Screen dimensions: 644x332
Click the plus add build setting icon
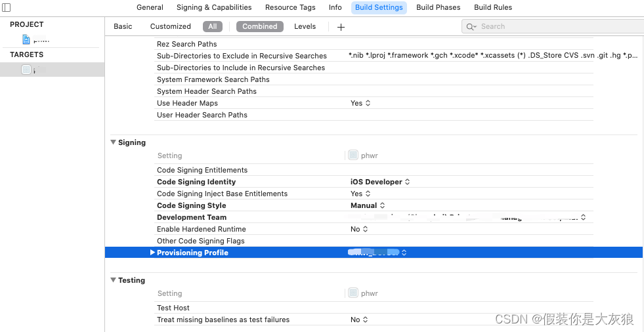(341, 27)
